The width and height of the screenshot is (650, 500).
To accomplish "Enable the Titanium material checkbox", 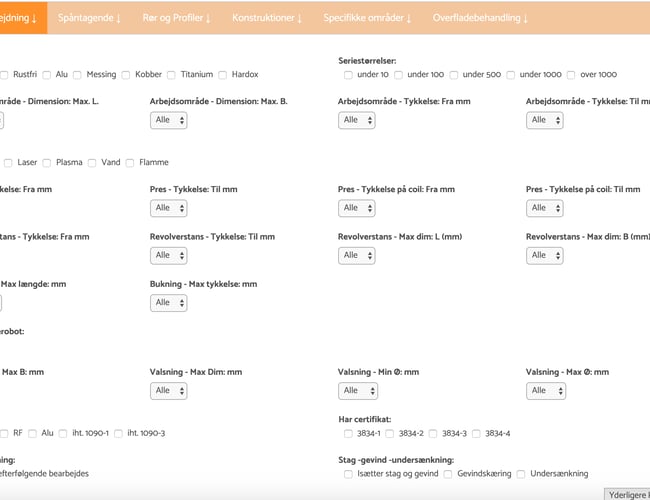I will coord(172,75).
